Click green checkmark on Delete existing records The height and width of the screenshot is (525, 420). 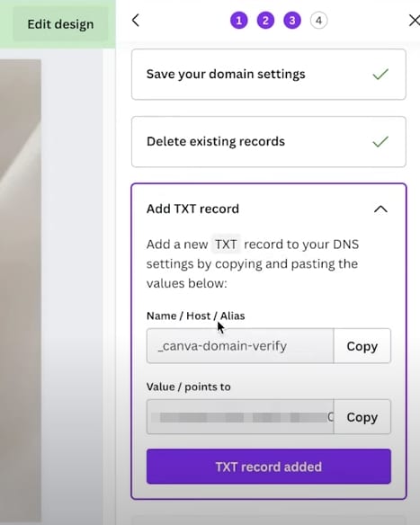click(380, 141)
